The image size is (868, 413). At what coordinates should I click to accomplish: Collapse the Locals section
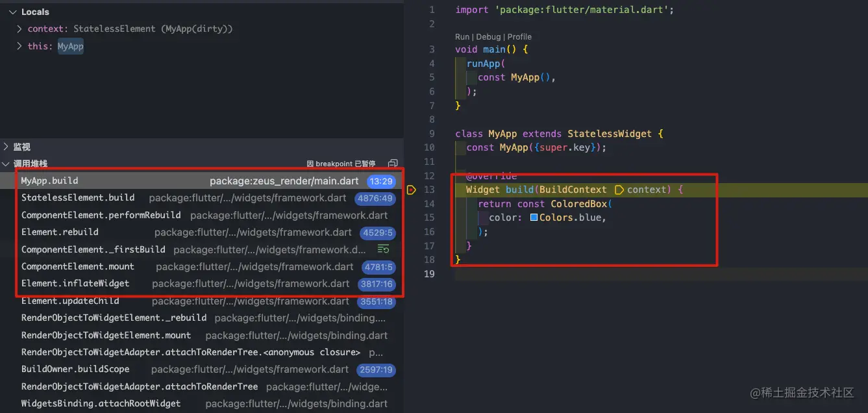point(13,12)
